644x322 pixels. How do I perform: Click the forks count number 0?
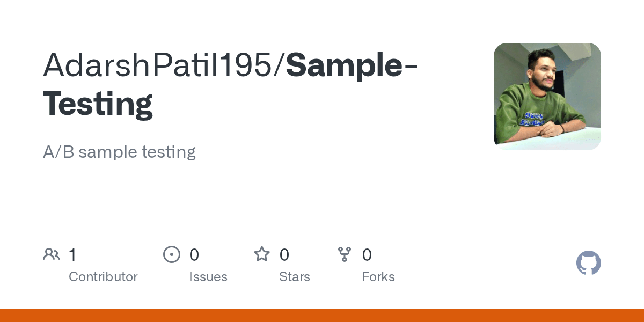coord(367,254)
